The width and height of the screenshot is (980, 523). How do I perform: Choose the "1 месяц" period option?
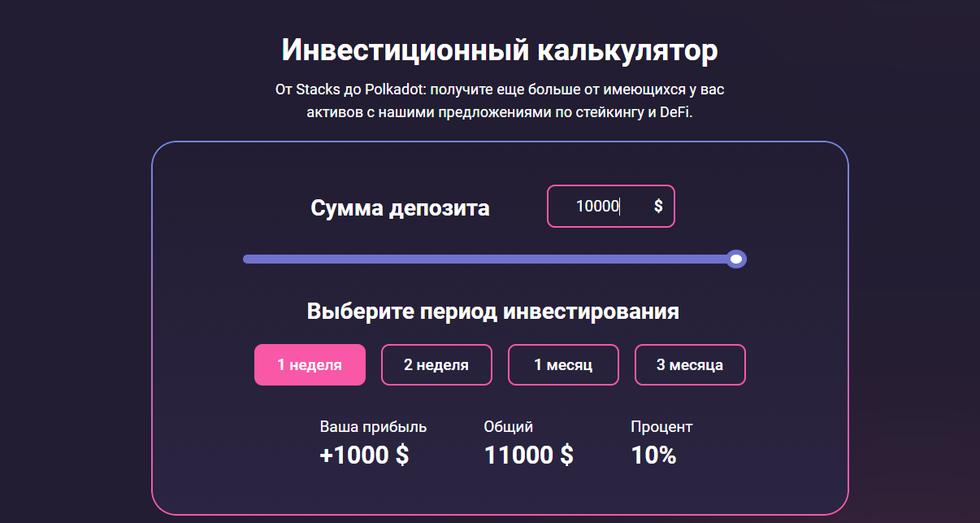pos(563,364)
